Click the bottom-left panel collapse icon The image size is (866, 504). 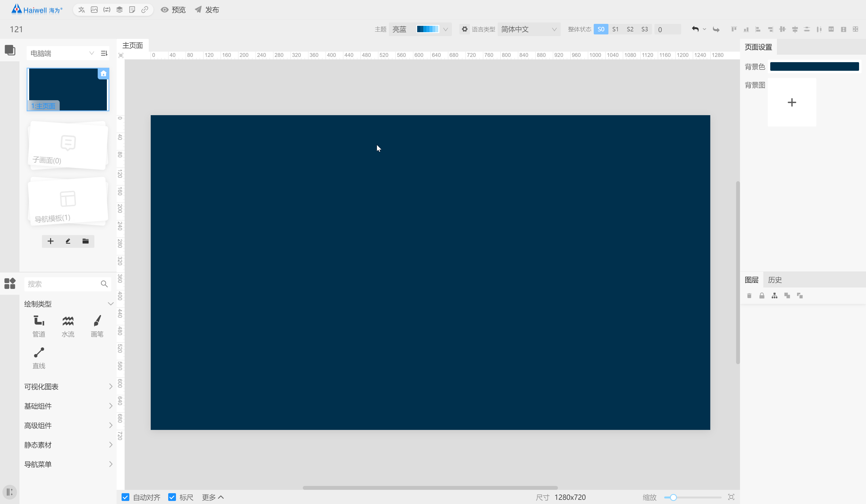point(10,492)
